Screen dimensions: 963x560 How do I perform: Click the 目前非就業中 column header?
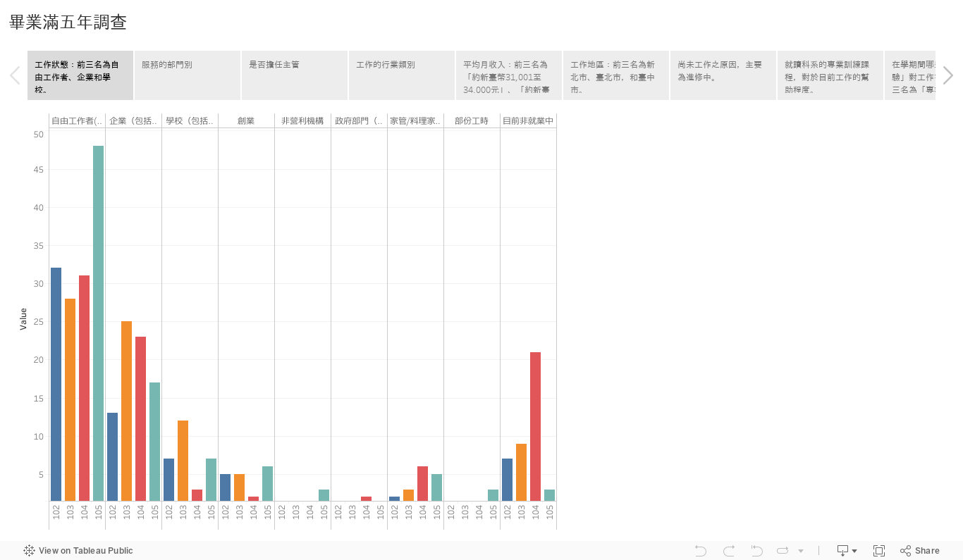[x=528, y=121]
